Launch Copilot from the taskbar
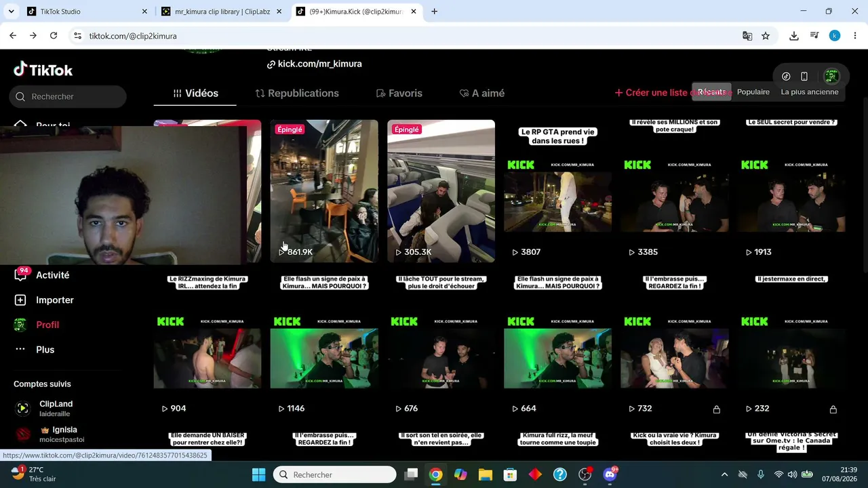Viewport: 868px width, 488px height. click(x=460, y=474)
